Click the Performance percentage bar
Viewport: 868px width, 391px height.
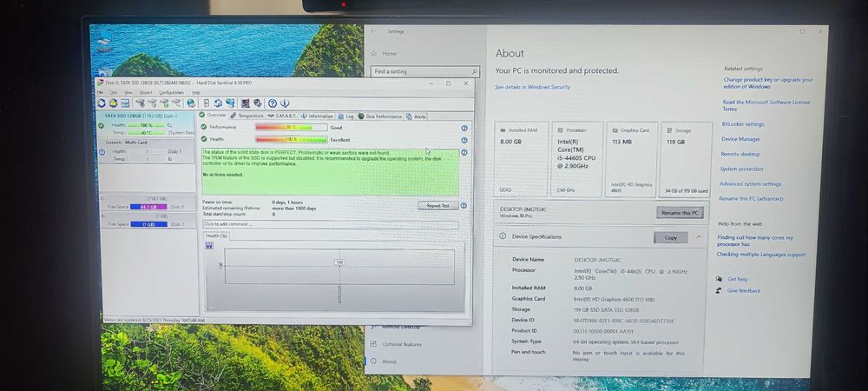tap(291, 128)
